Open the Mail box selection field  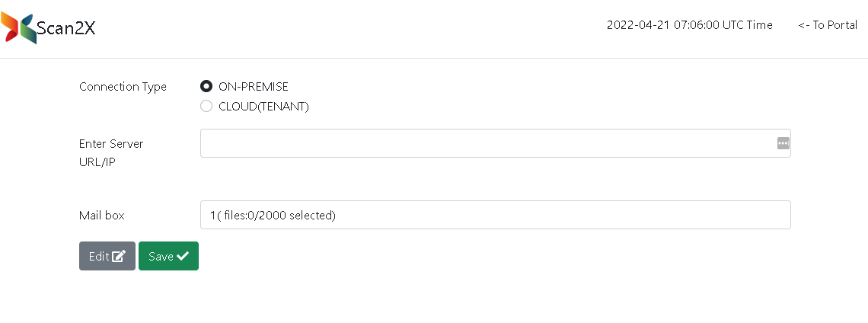pyautogui.click(x=495, y=215)
